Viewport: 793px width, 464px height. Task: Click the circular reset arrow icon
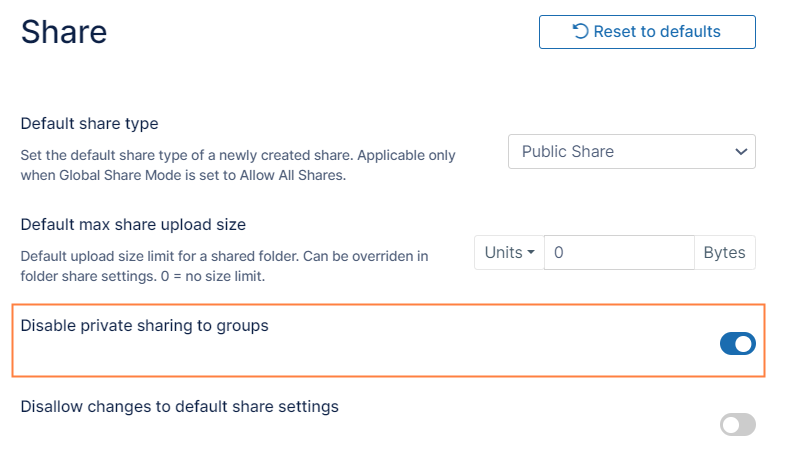pos(580,32)
